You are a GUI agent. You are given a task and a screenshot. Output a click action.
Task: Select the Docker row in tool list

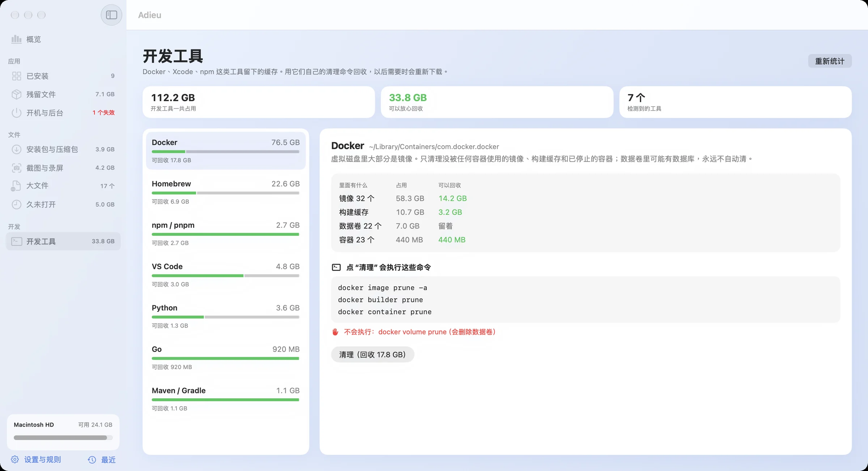(x=226, y=151)
